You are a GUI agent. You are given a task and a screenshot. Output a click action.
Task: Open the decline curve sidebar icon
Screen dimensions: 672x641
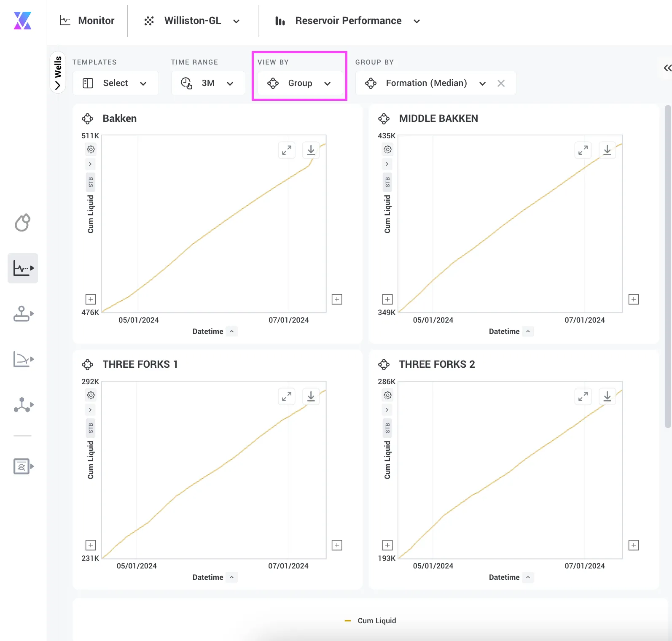click(x=23, y=359)
